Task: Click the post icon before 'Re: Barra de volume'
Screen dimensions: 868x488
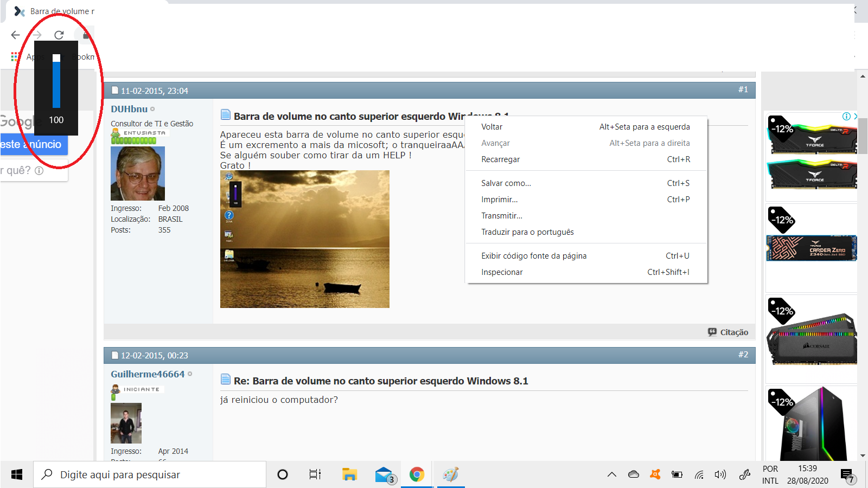Action: pos(226,380)
